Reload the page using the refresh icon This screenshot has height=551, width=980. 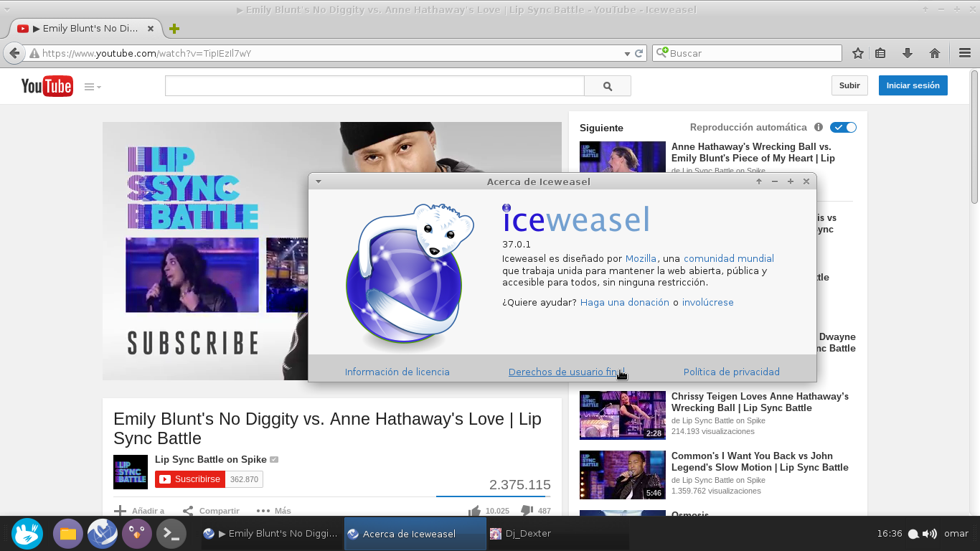[639, 53]
